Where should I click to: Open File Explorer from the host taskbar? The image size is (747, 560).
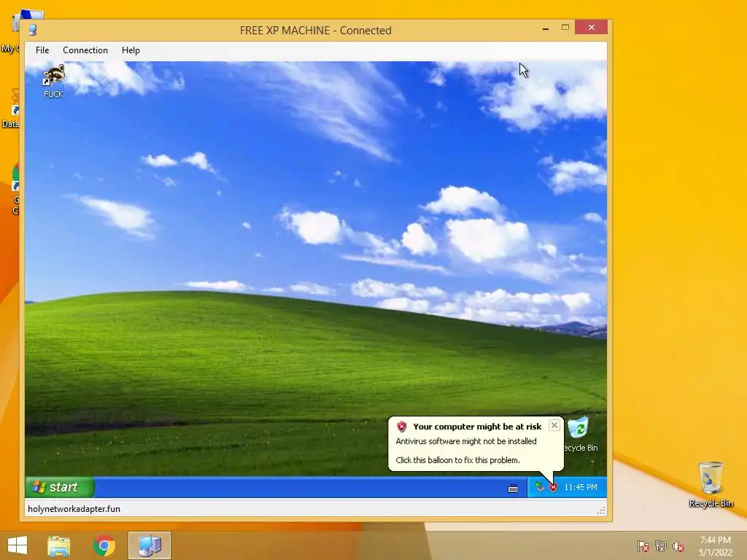(x=59, y=545)
